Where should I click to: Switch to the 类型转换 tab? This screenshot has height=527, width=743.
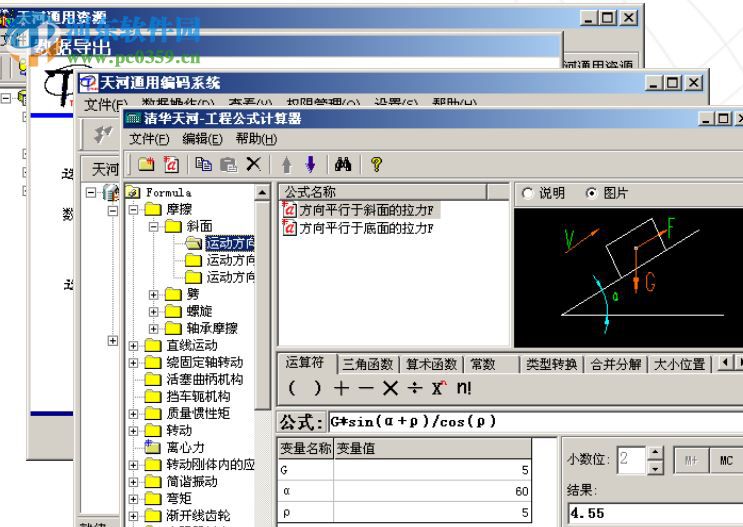pos(552,364)
